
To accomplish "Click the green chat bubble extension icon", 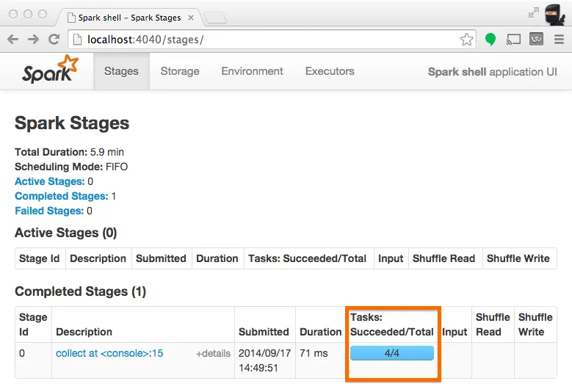I will (x=490, y=40).
